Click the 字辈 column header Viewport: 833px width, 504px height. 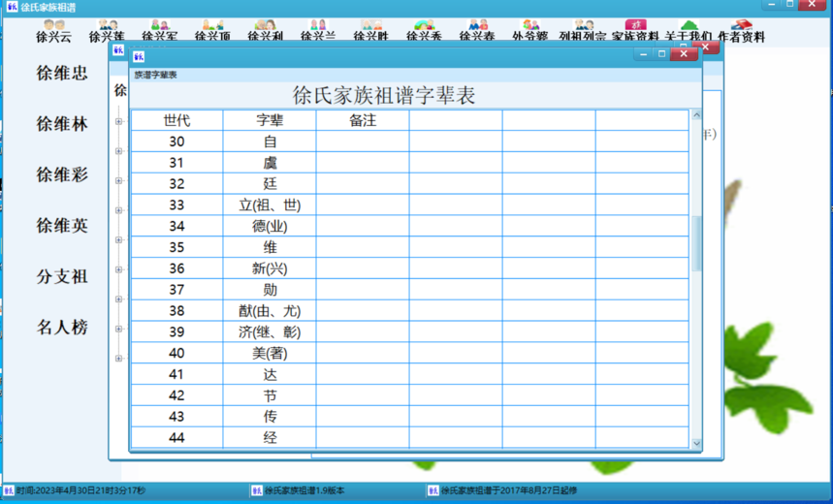pyautogui.click(x=270, y=121)
